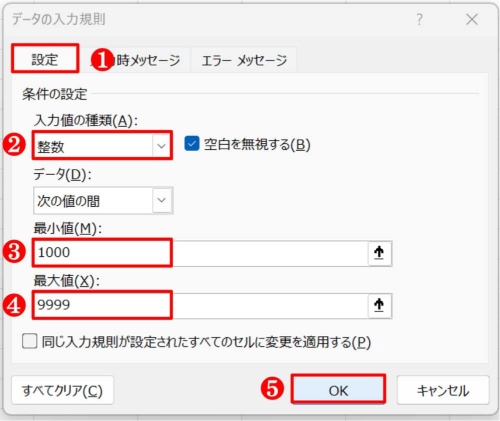Screen dimensions: 500x421
Task: Click the 最大値 input field
Action: coord(201,305)
